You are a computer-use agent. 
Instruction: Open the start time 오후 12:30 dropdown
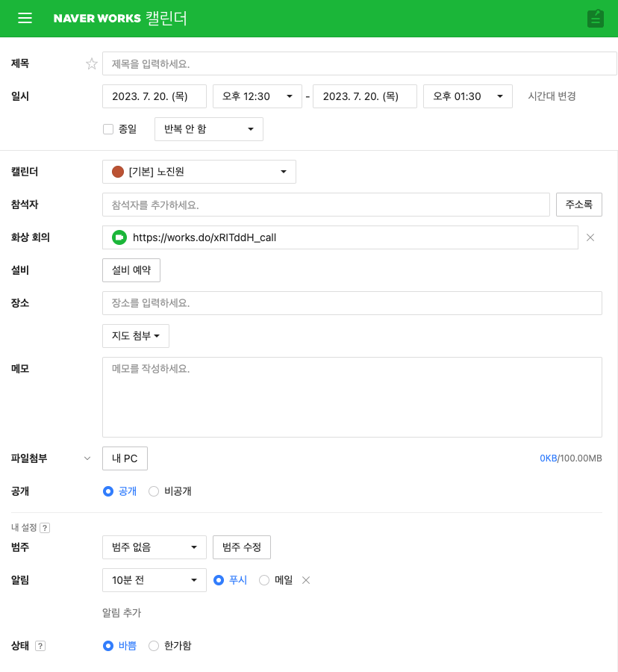[x=256, y=96]
